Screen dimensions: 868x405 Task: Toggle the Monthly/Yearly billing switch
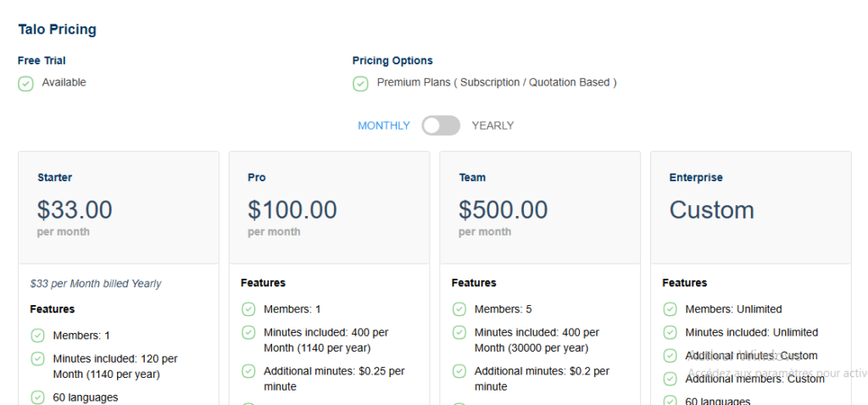pos(441,125)
